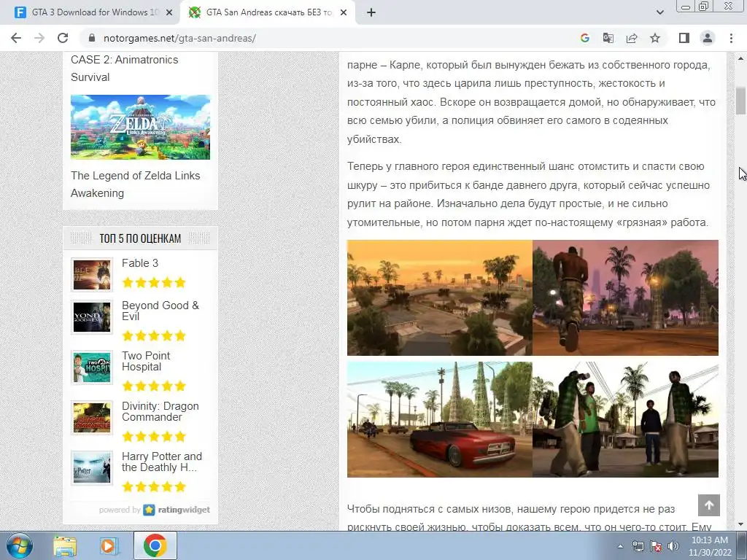Translate this page icon
Image resolution: width=747 pixels, height=560 pixels.
point(608,38)
